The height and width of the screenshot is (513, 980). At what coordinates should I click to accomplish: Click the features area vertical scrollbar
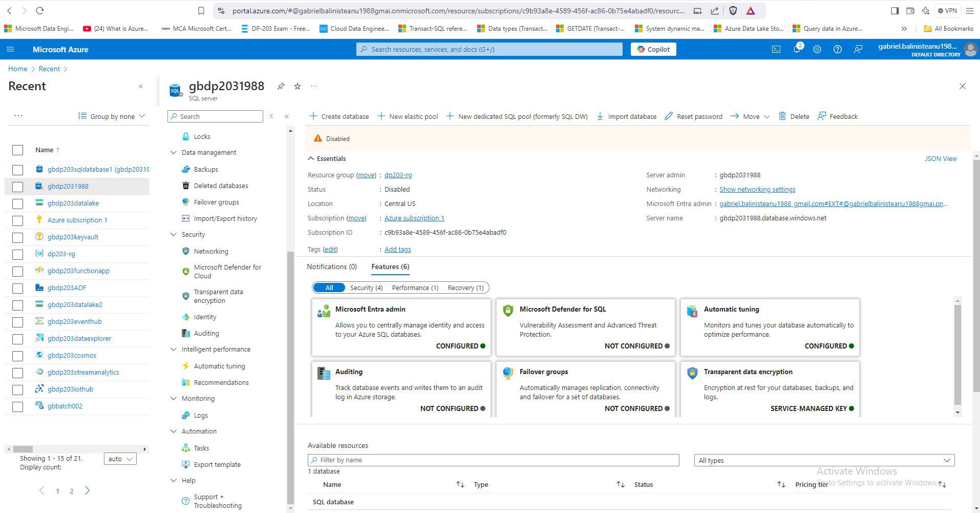pos(957,355)
